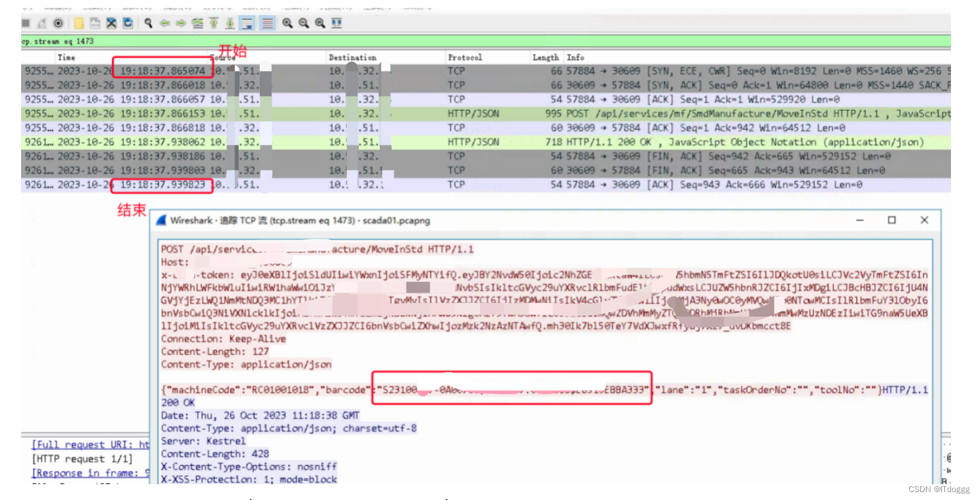
Task: Close the Follow TCP Stream dialog
Action: point(924,220)
